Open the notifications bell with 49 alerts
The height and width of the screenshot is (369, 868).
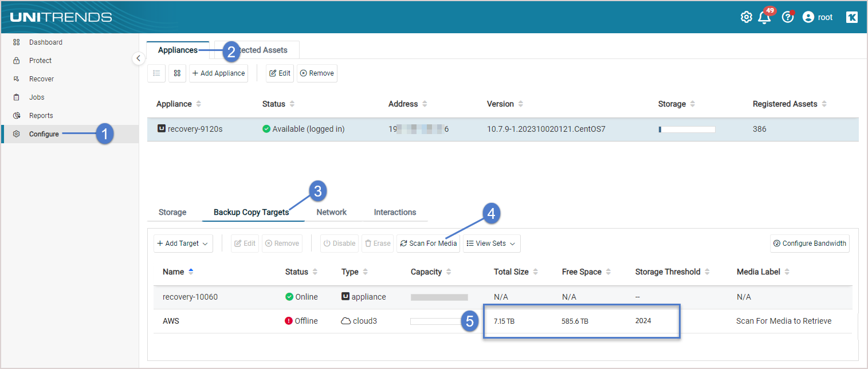click(x=765, y=17)
